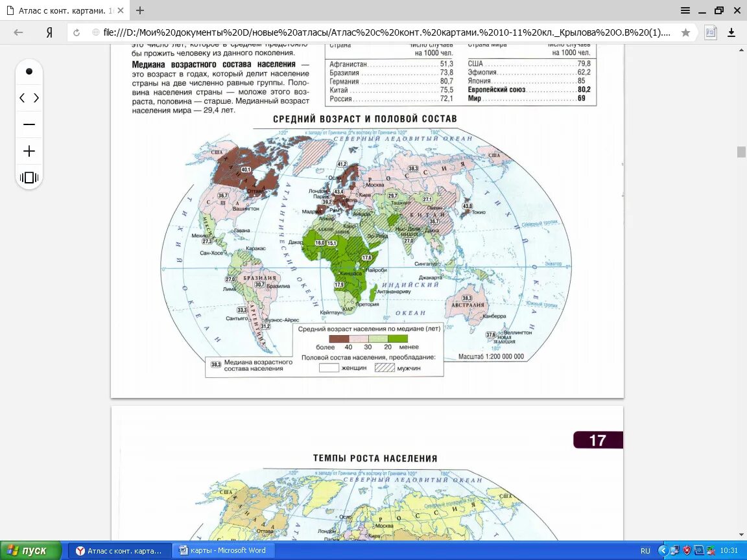Click the Германия table row
Viewport: 747px width, 560px height.
(391, 82)
